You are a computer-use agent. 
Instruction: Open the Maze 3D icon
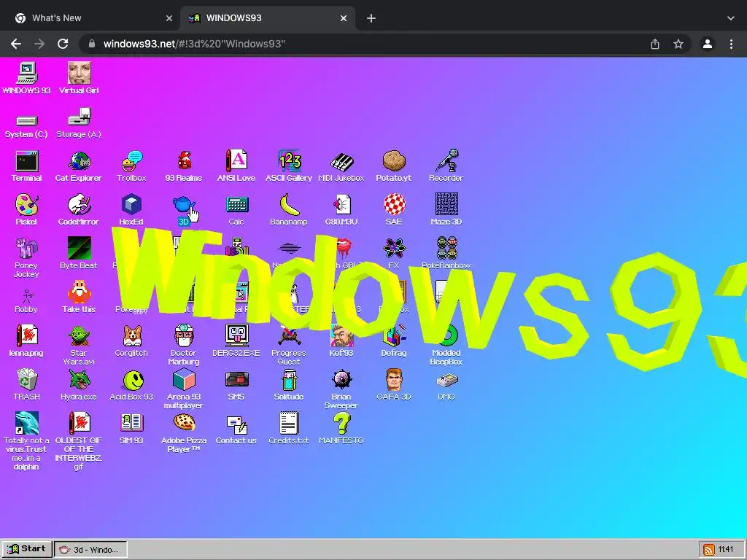[x=446, y=204]
